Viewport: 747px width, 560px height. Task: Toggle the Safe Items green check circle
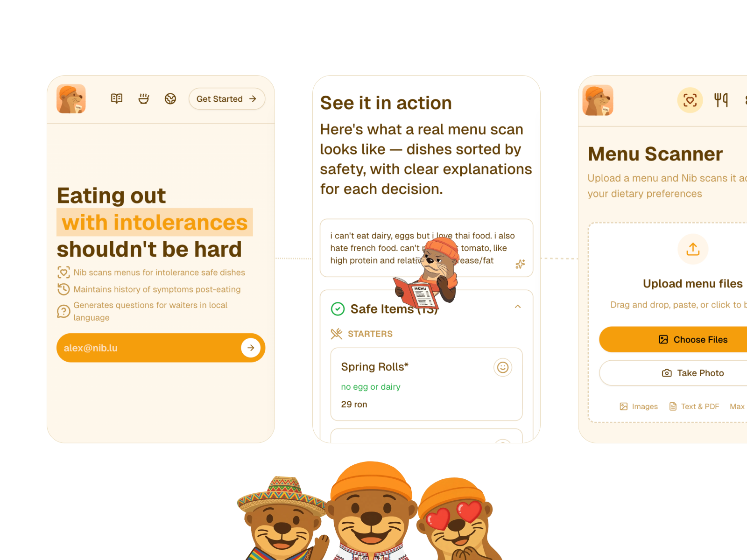338,309
